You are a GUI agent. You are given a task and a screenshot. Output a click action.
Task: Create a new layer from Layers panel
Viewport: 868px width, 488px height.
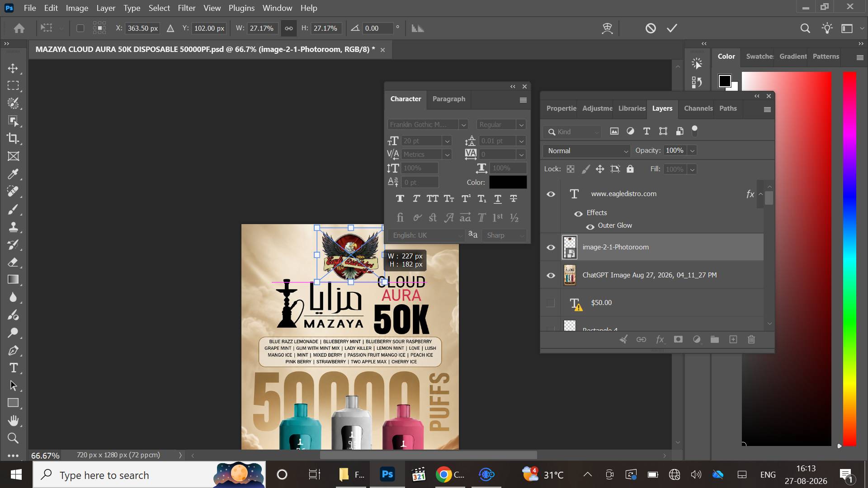coord(733,339)
